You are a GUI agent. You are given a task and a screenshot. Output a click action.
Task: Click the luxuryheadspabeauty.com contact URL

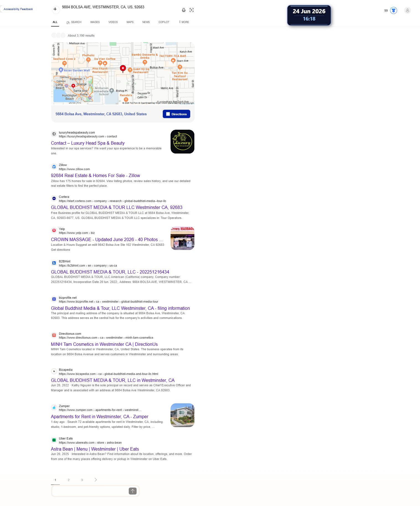[x=88, y=136]
